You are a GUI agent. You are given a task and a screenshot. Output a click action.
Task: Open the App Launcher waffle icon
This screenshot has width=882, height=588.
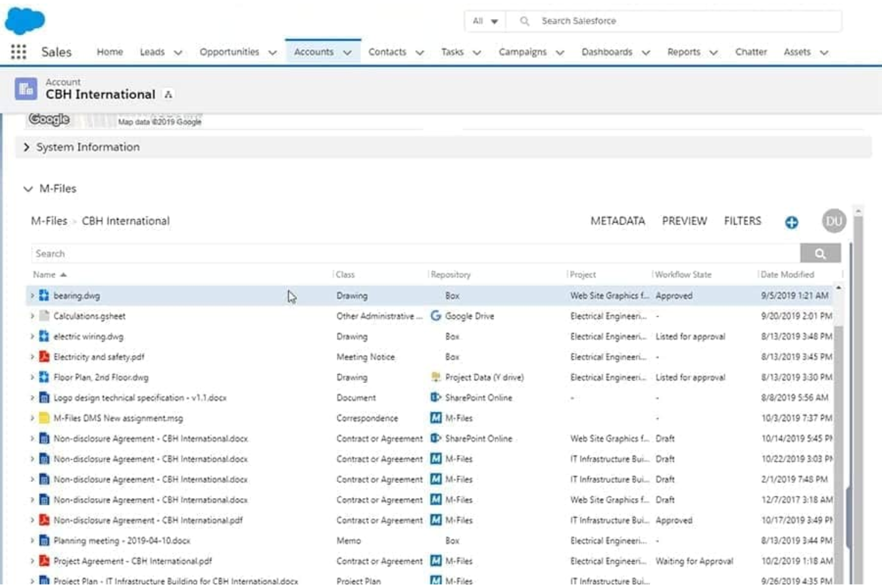tap(18, 51)
